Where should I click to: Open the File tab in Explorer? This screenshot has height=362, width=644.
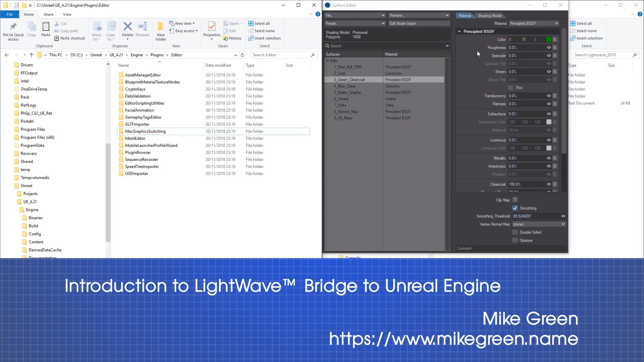(x=10, y=14)
